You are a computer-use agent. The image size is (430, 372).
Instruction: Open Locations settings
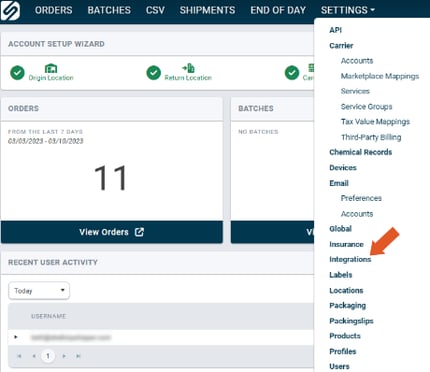coord(346,290)
